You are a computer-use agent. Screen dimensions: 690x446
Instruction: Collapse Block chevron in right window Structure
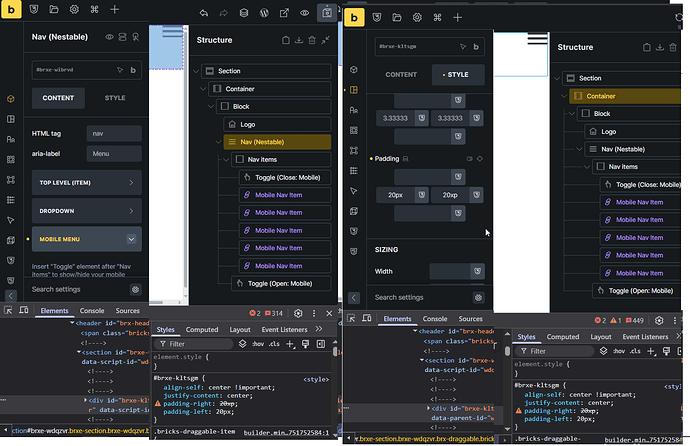pos(572,113)
